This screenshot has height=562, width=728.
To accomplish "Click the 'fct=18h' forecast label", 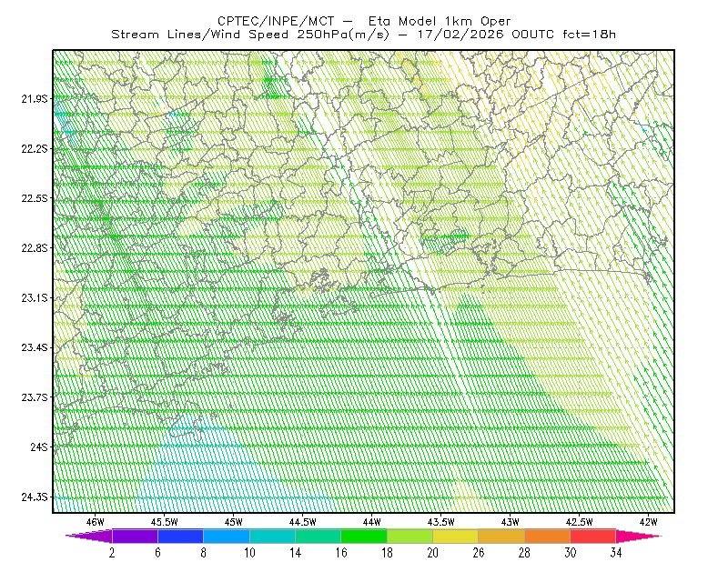I will click(589, 35).
